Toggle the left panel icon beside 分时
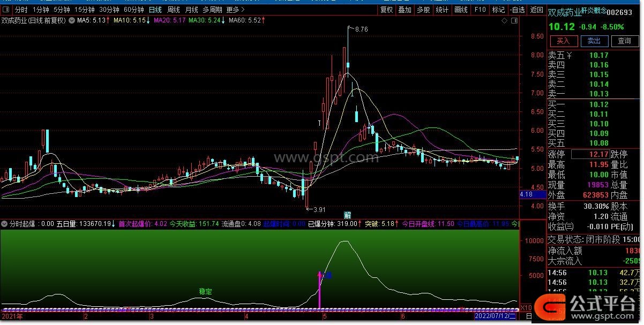Screen dimensions: 644x325 6,10
